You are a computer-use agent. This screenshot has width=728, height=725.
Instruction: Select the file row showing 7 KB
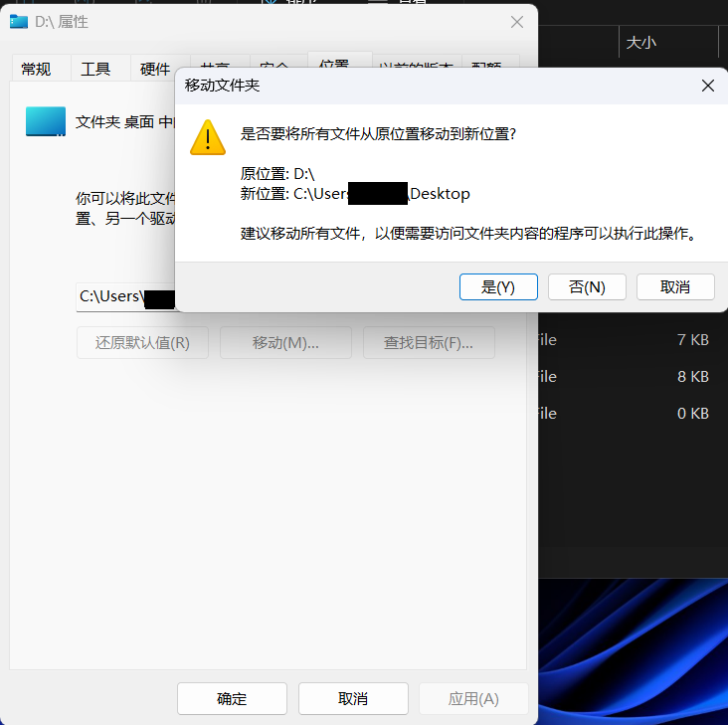[633, 340]
